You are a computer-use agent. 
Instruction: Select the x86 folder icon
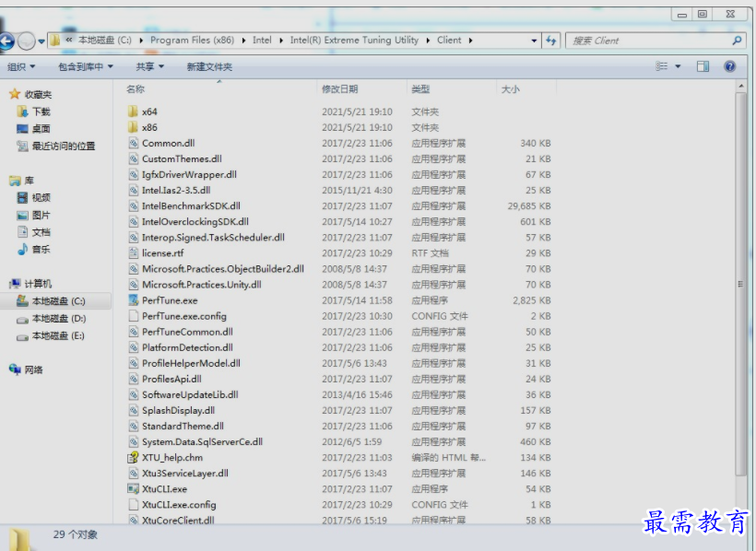133,127
